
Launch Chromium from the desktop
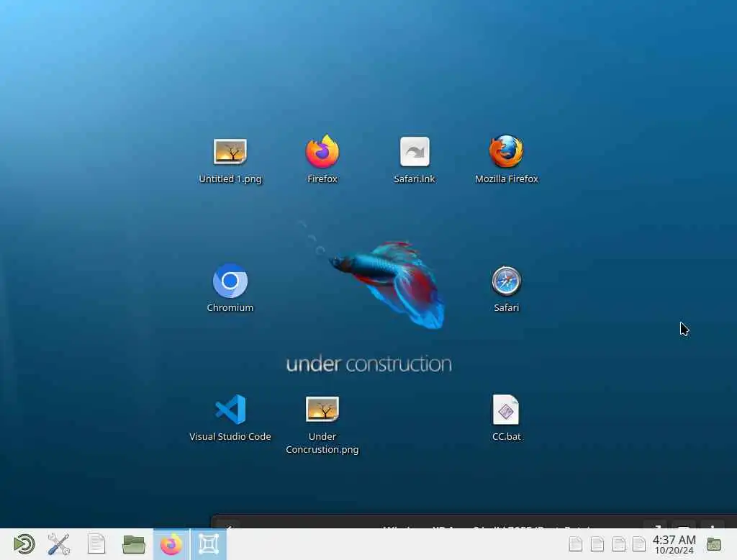[x=230, y=281]
